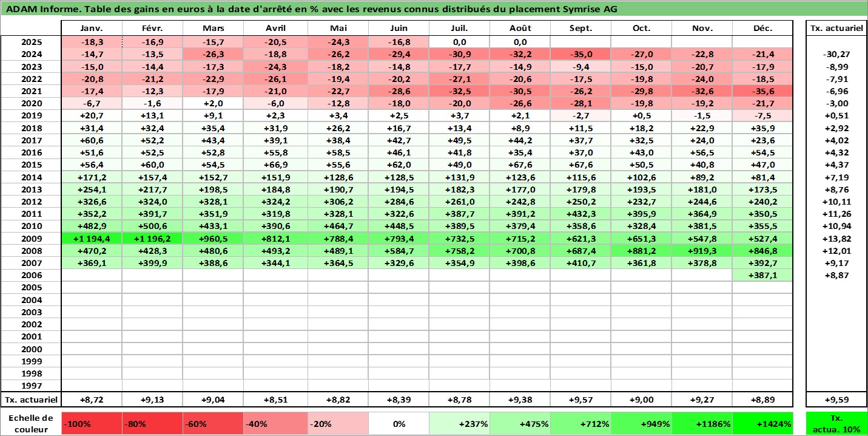Click the +60,6 cell in the 2017 row
Screen dimensions: 868x436
[x=92, y=140]
